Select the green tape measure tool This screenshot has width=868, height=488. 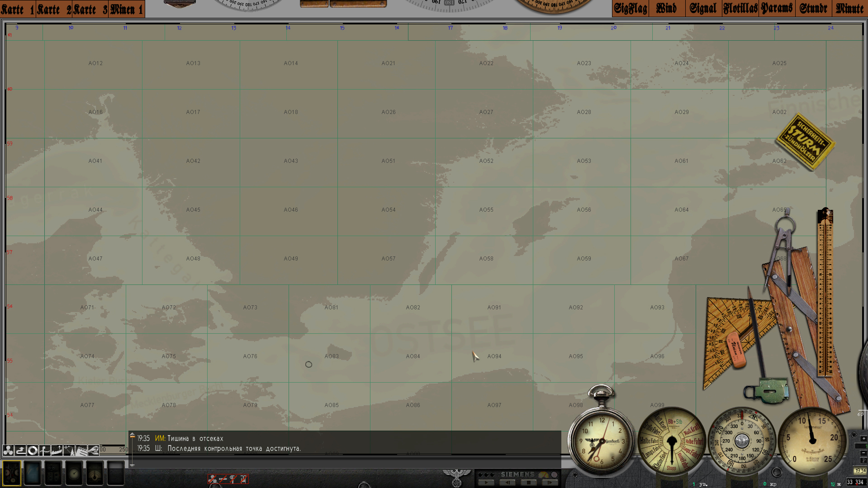click(x=768, y=390)
